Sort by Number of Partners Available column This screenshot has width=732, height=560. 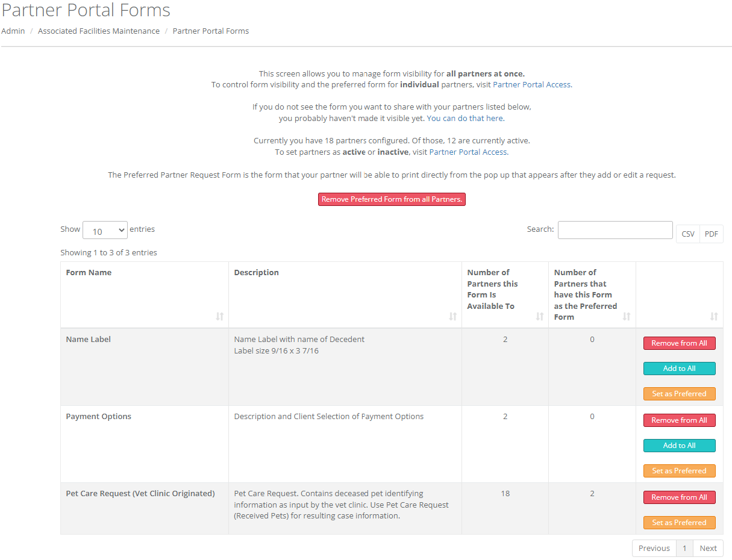[539, 317]
